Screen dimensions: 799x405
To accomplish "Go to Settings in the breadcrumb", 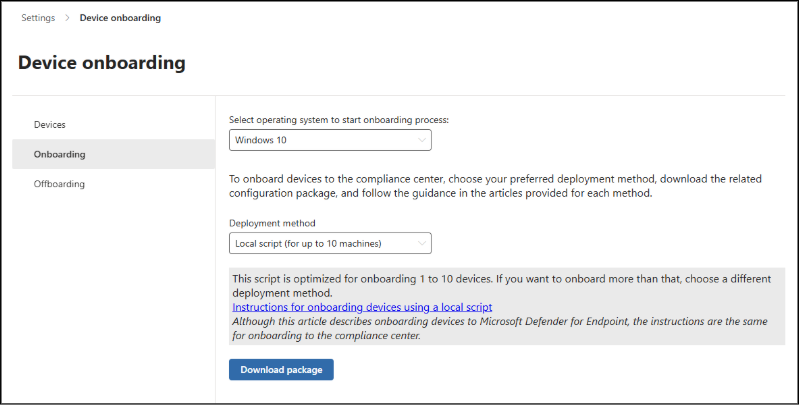I will pos(38,18).
